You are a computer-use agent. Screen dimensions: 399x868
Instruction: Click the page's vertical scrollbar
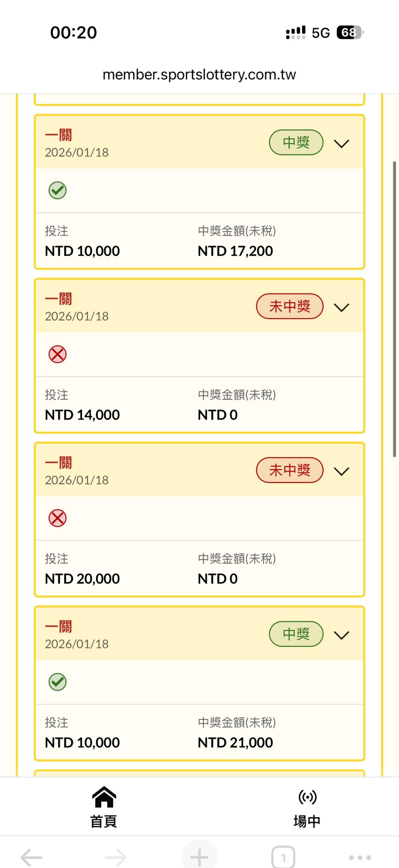click(395, 309)
